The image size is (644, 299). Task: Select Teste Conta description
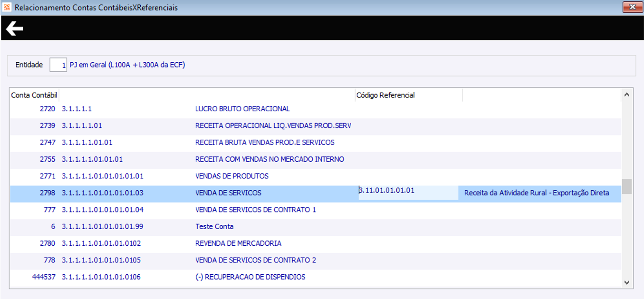[x=214, y=227]
